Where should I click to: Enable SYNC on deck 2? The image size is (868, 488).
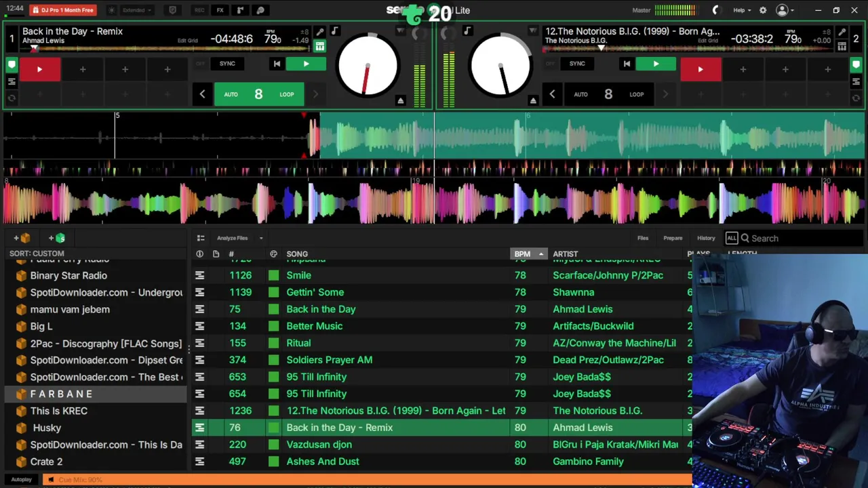point(577,64)
